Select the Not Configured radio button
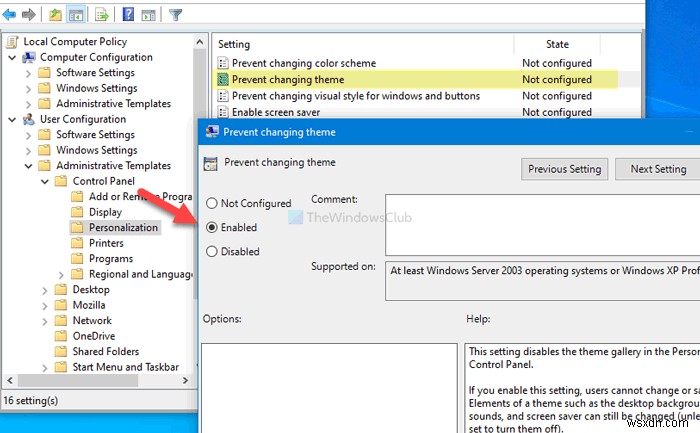The width and height of the screenshot is (700, 433). [x=212, y=204]
